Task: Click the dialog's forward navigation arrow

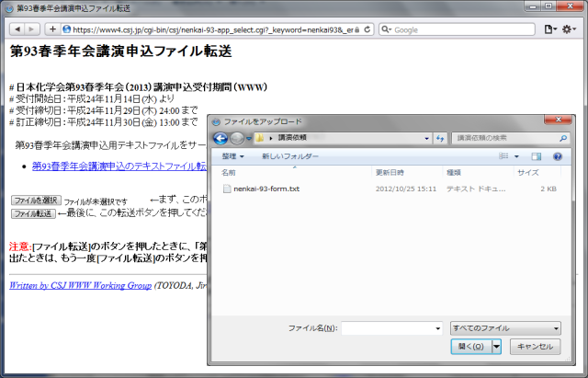Action: point(237,138)
